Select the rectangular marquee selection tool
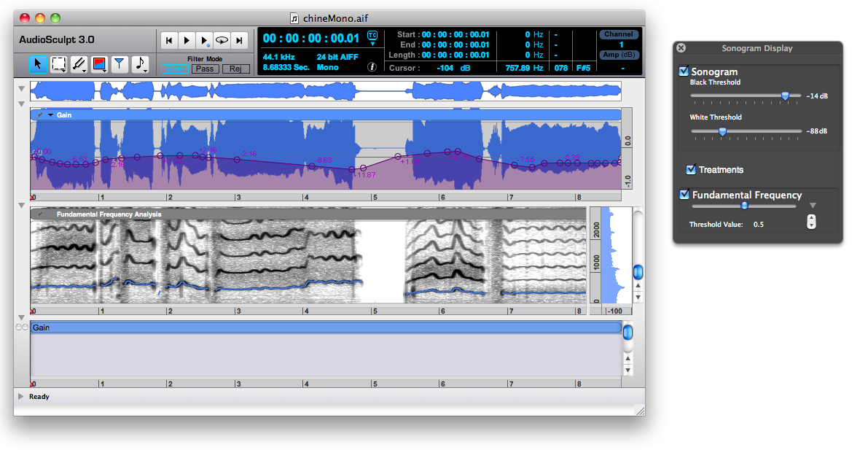Image resolution: width=868 pixels, height=450 pixels. click(x=58, y=64)
